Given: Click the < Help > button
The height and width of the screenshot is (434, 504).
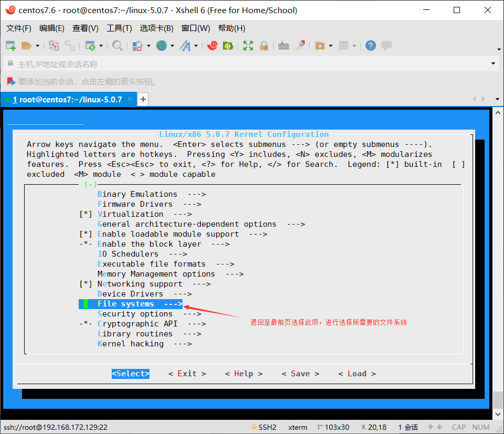Looking at the screenshot, I should (x=244, y=374).
